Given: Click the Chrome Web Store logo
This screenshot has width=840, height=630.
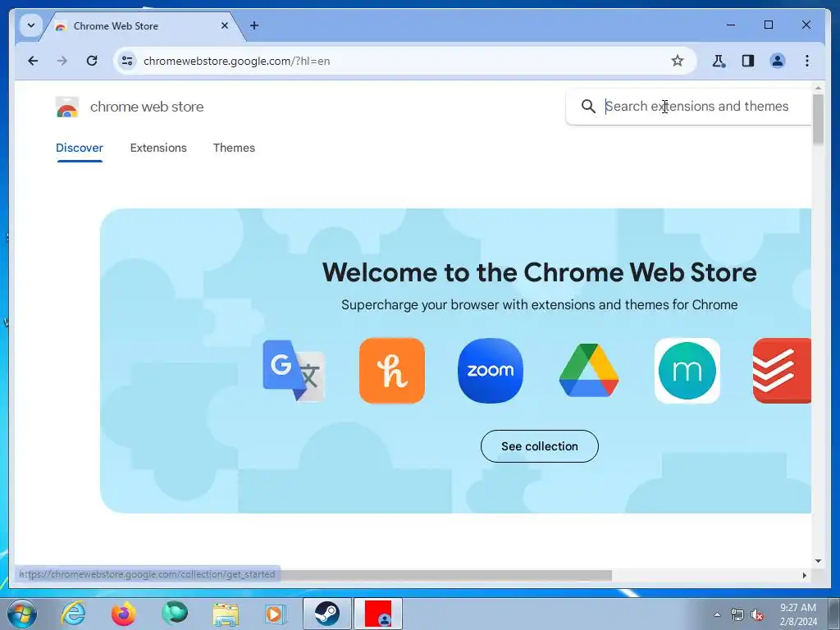Looking at the screenshot, I should pos(67,107).
